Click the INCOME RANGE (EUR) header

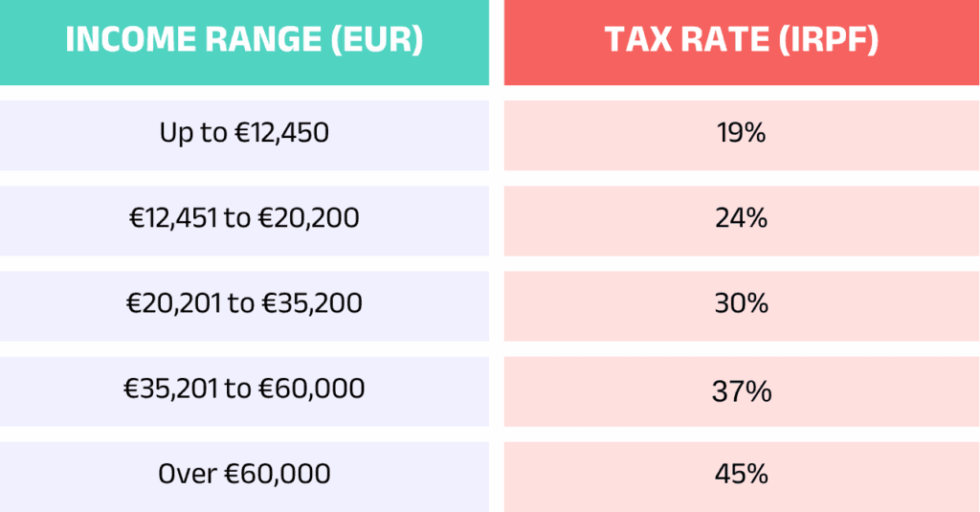click(244, 42)
